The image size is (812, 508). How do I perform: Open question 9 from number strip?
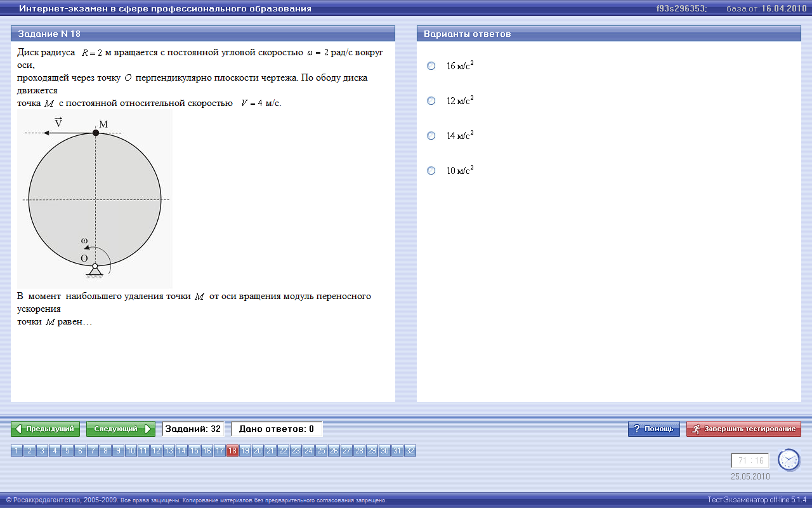(118, 451)
